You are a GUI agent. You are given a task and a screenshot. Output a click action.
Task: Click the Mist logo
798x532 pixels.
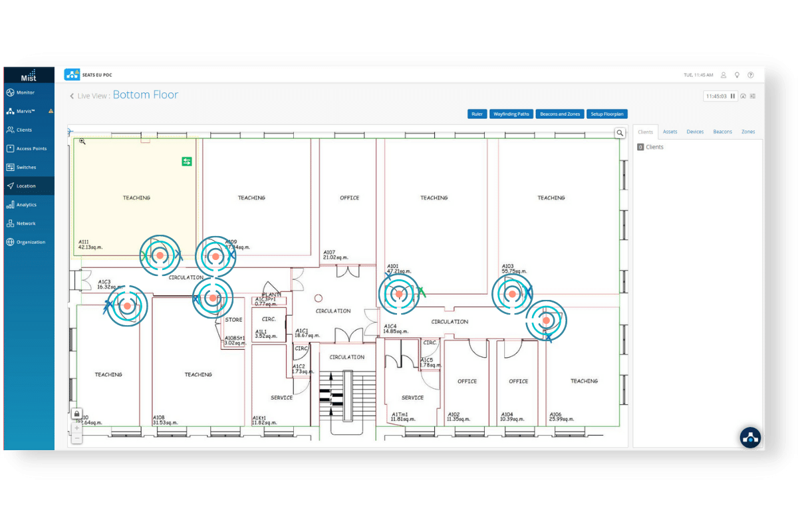point(29,75)
